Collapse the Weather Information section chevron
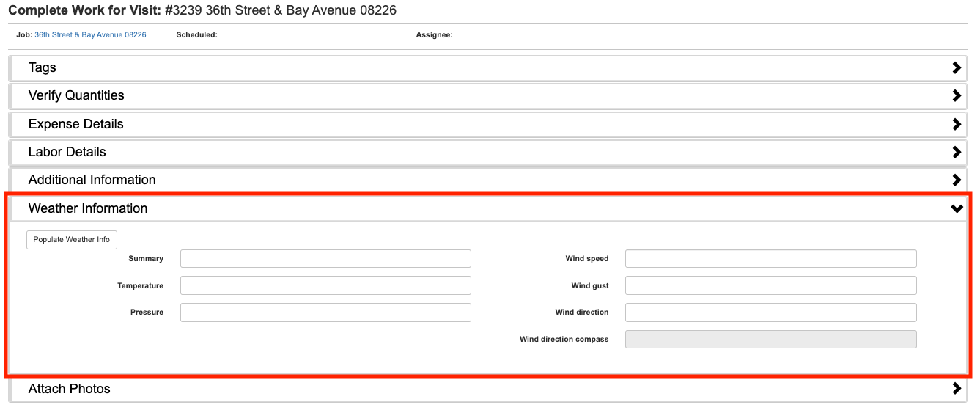Viewport: 980px width, 413px height. 957,208
